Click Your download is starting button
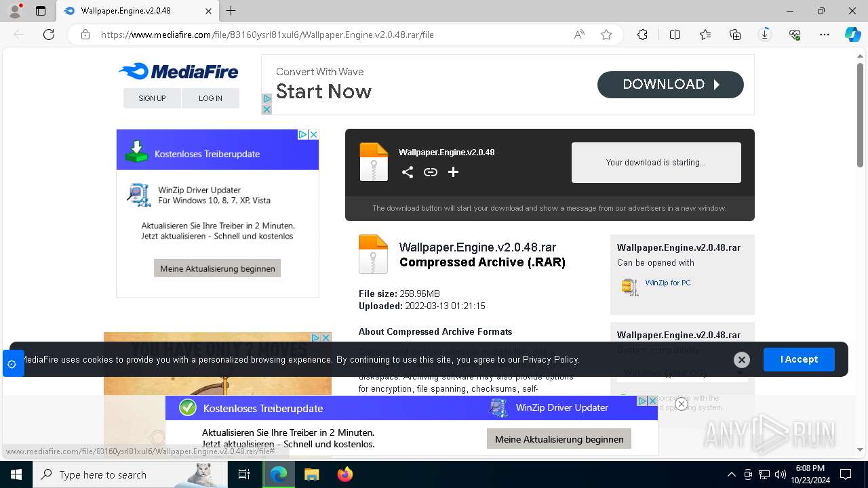The width and height of the screenshot is (868, 488). coord(656,163)
